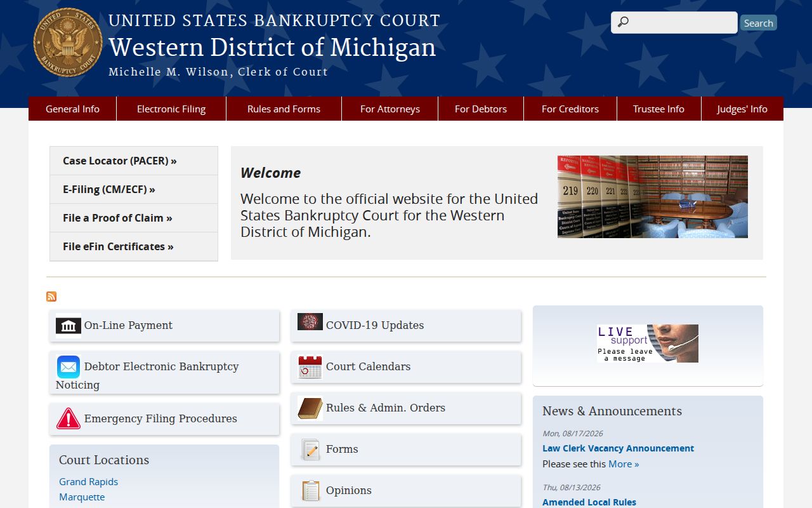Click the COVID-19 virus icon
The image size is (812, 508).
310,322
